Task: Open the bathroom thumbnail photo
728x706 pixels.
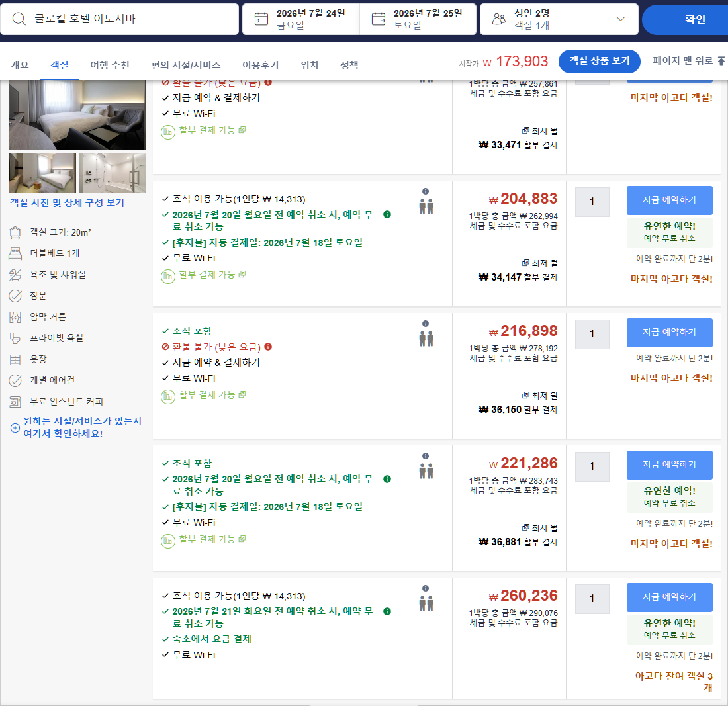Action: click(113, 173)
